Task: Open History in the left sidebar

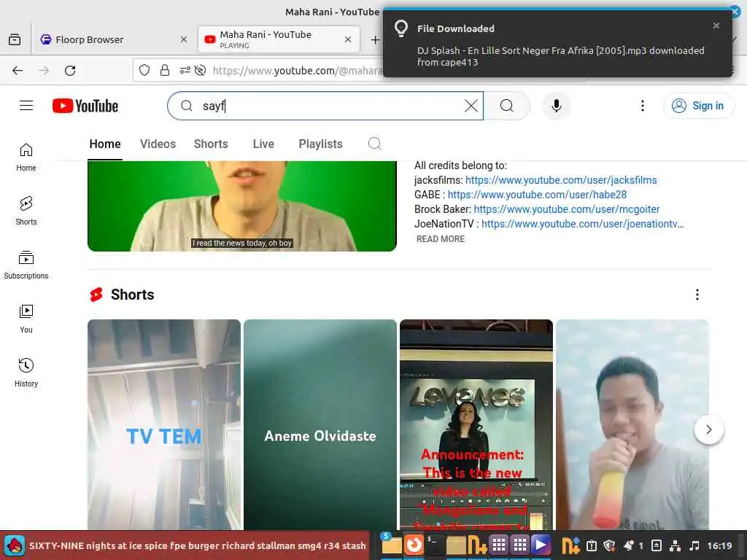Action: (x=26, y=373)
